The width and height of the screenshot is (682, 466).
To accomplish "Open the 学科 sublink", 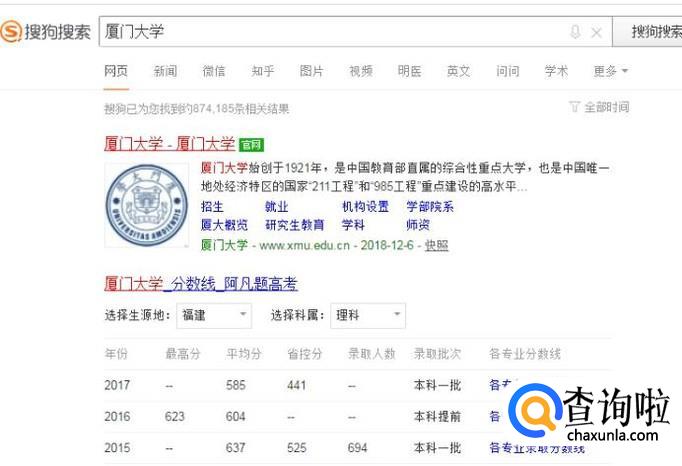I will (x=353, y=225).
